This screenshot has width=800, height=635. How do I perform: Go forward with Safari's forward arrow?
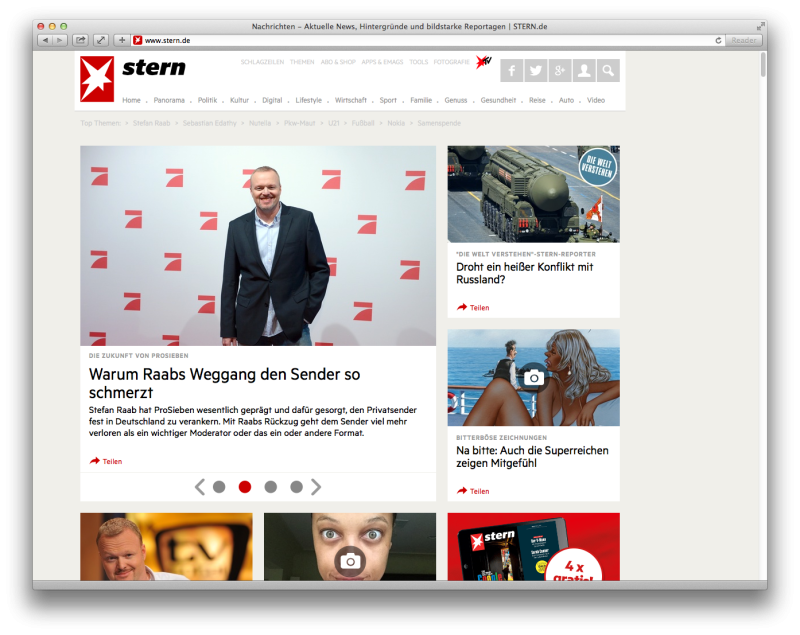[x=60, y=40]
